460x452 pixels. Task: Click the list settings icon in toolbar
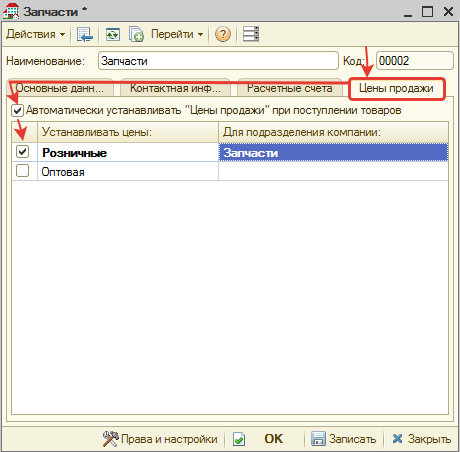click(x=251, y=34)
